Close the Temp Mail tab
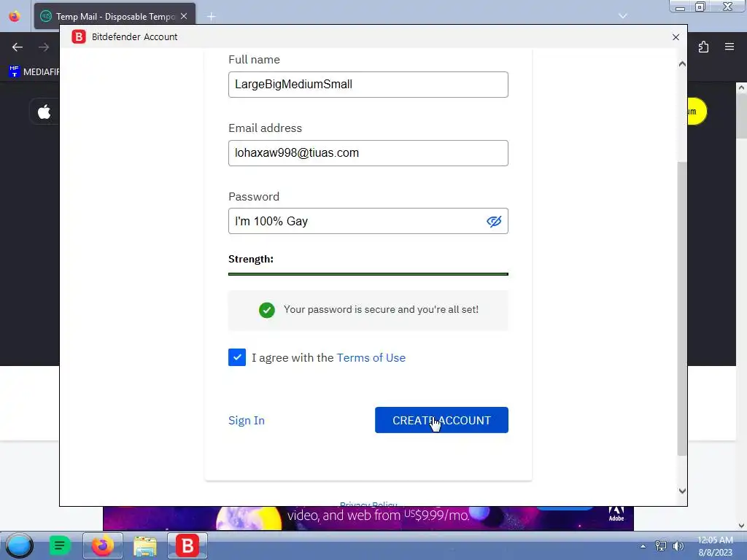Screen dimensions: 747x560 click(184, 16)
